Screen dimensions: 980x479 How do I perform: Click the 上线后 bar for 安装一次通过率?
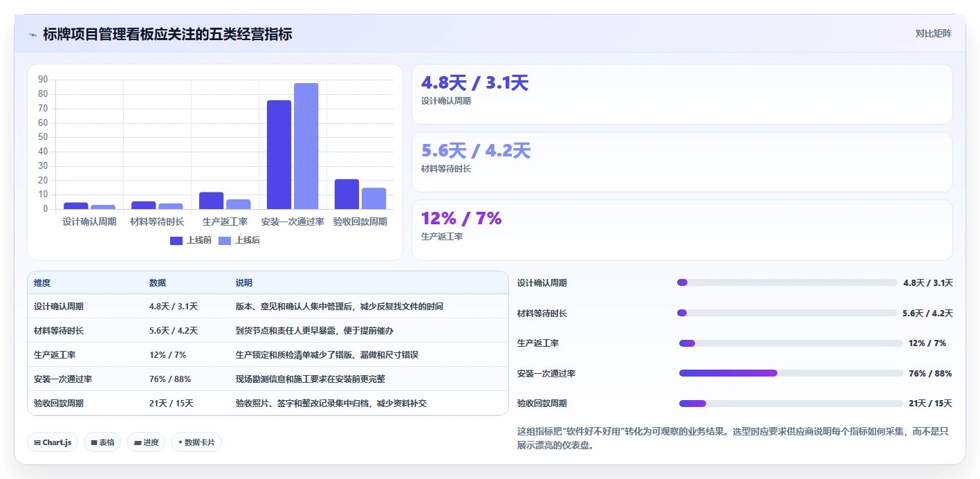306,146
